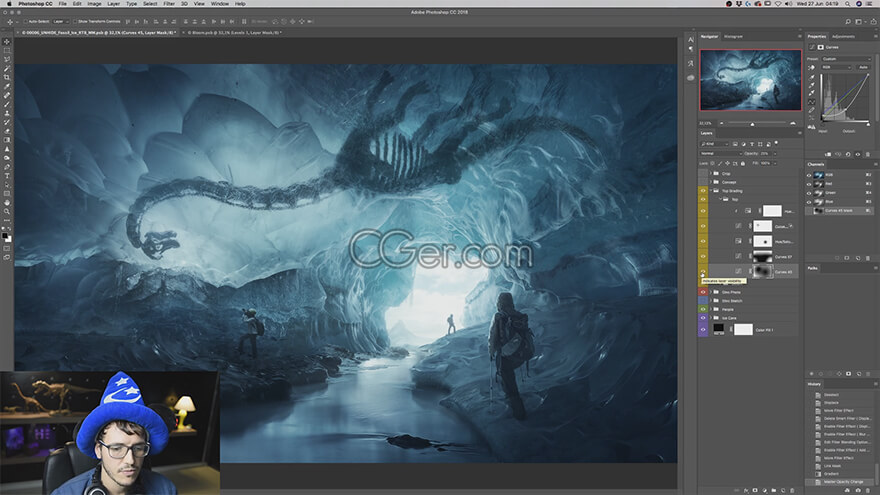The image size is (880, 495).
Task: Select the Rectangular Marquee tool
Action: [7, 51]
